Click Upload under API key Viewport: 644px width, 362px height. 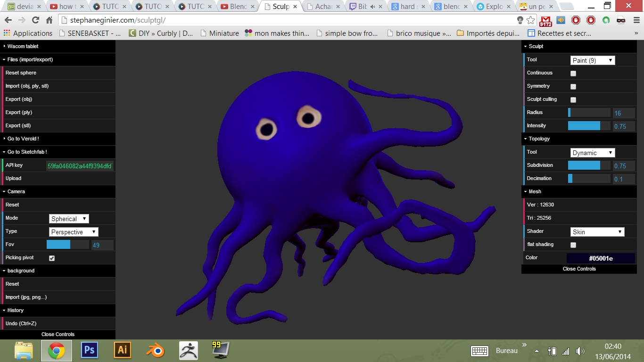tap(58, 178)
